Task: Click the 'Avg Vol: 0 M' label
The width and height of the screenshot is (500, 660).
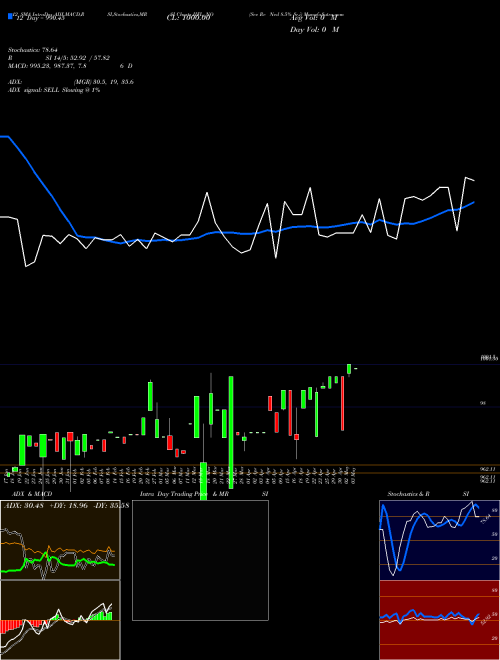Action: tap(314, 18)
